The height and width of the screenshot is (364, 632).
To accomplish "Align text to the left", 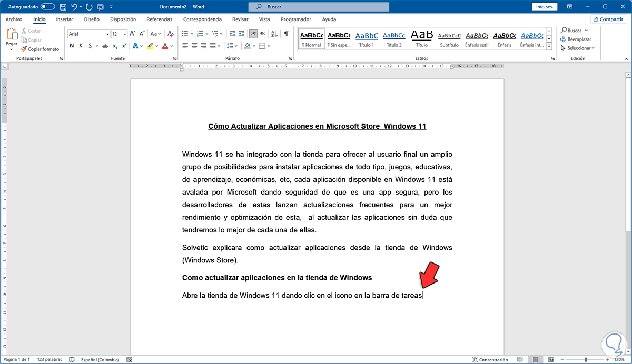I will 184,46.
